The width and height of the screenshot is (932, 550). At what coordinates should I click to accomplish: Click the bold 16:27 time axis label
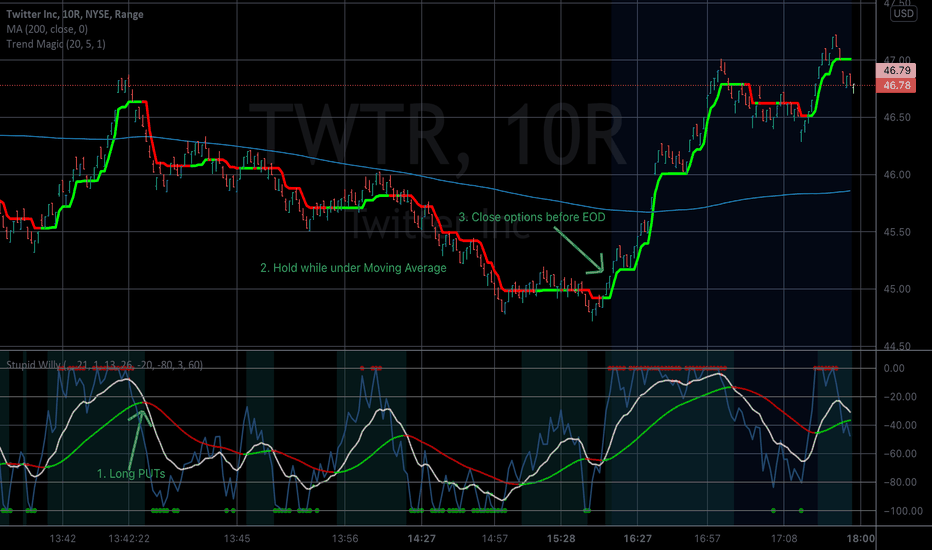pyautogui.click(x=637, y=539)
